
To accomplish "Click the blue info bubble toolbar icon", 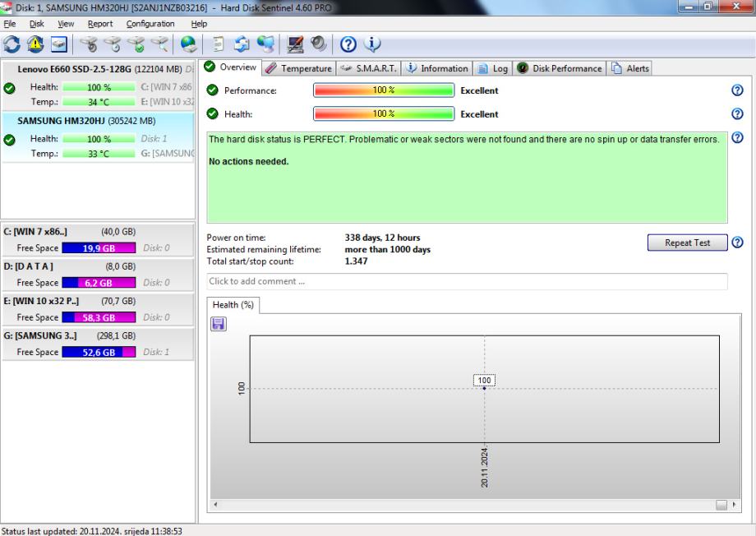I will (372, 44).
